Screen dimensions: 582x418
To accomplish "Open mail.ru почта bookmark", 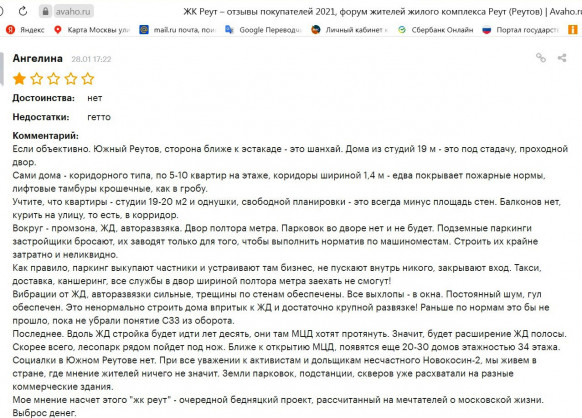I will pos(177,30).
